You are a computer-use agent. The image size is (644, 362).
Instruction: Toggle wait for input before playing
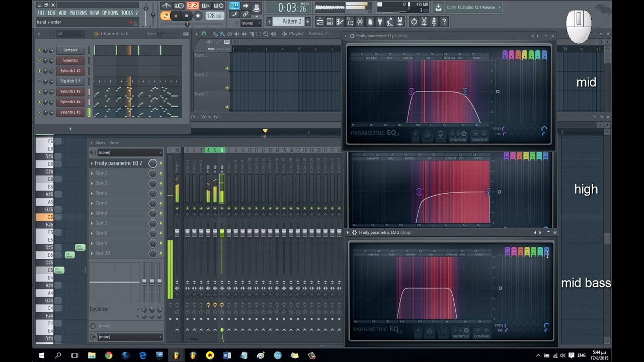179,6
